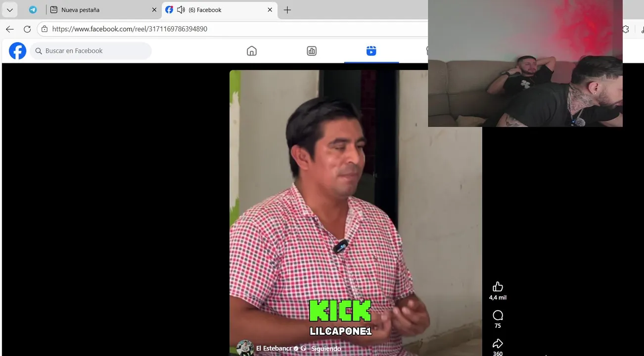Open the tab search chevron menu
The image size is (644, 356).
(x=10, y=10)
